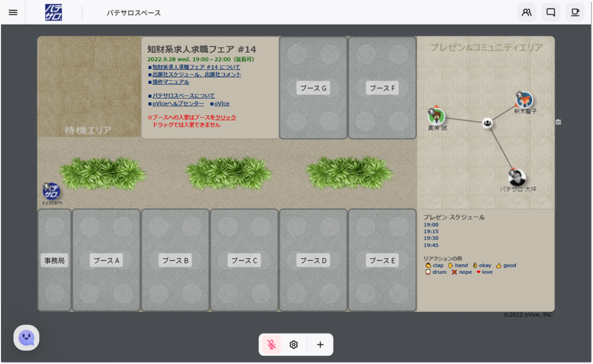Click the coffee cup away status icon
This screenshot has height=364, width=593.
[x=575, y=12]
